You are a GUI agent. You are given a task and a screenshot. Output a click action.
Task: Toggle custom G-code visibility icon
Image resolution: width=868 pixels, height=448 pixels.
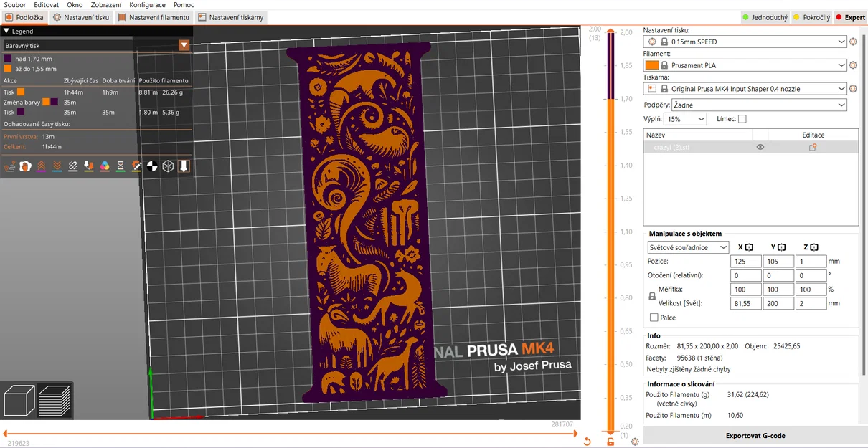pos(136,166)
